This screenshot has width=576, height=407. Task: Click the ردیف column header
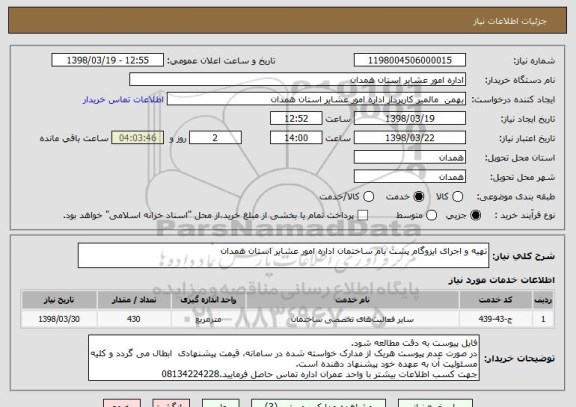pyautogui.click(x=543, y=300)
